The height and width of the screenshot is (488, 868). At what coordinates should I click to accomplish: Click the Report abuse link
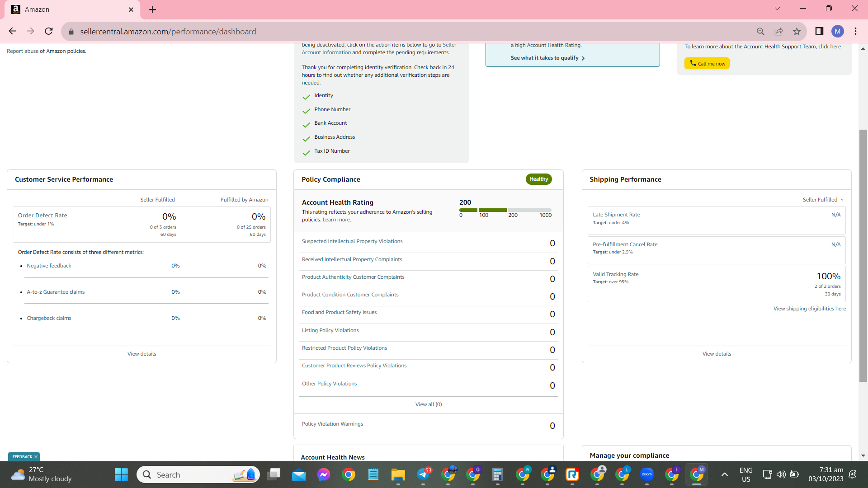[x=23, y=51]
